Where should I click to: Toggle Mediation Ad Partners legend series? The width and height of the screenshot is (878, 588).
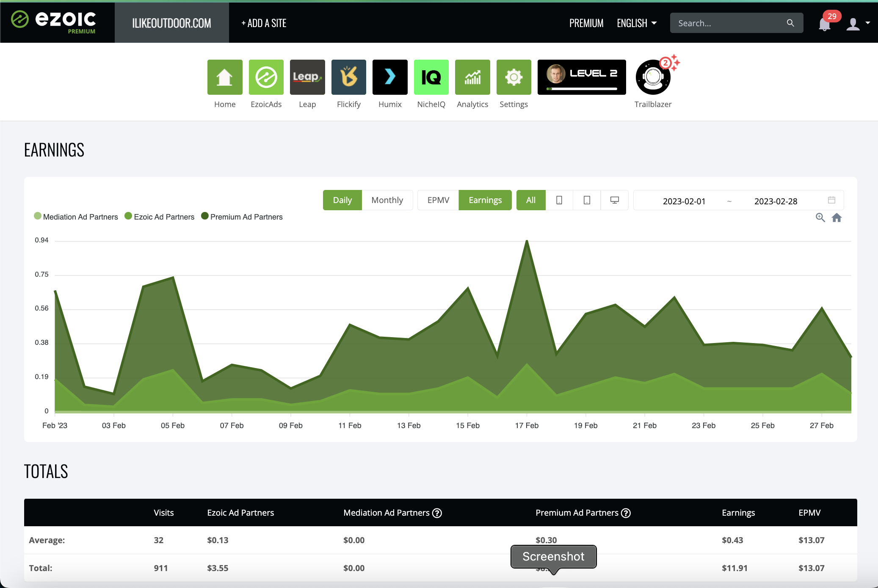(76, 217)
